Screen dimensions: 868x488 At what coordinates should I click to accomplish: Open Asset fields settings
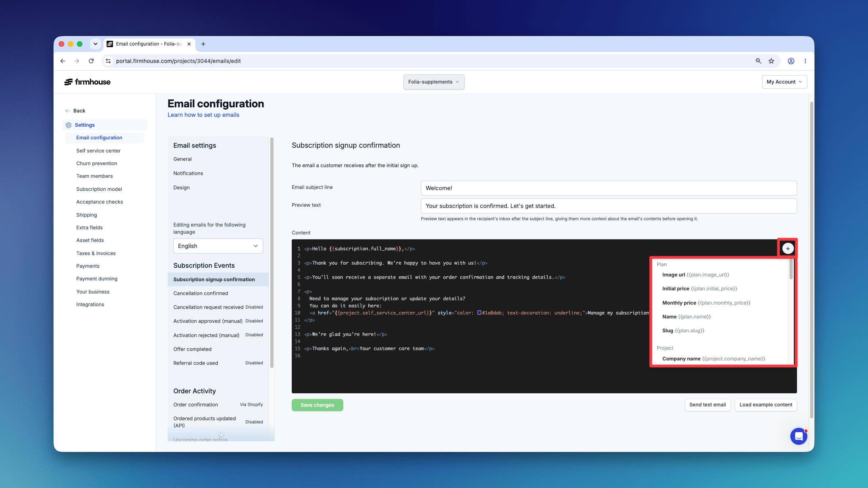[x=90, y=240]
